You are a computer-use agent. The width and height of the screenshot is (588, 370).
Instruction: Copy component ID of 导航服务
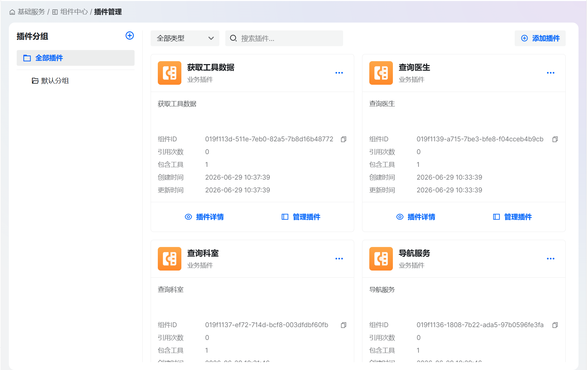pyautogui.click(x=555, y=325)
